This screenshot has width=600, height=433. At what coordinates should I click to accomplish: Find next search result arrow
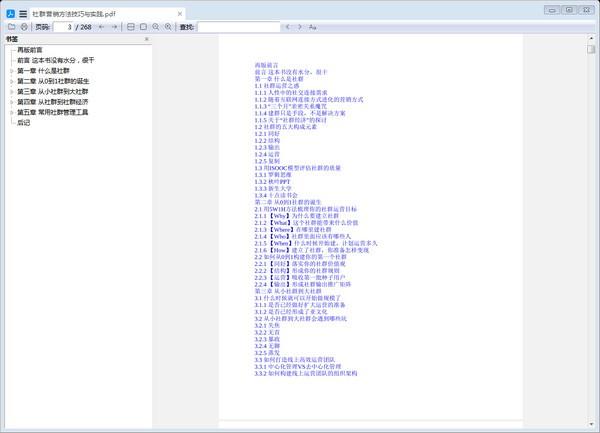tap(300, 27)
